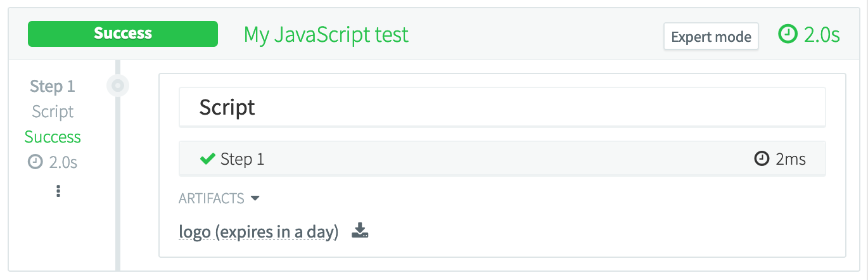
Task: Expand the Step 1 result row
Action: (502, 159)
